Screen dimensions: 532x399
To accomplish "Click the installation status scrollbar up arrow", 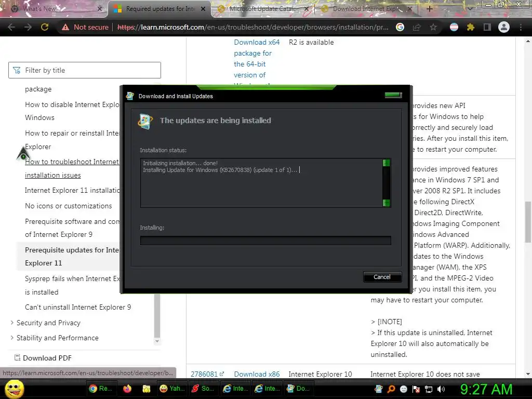I will pyautogui.click(x=386, y=163).
